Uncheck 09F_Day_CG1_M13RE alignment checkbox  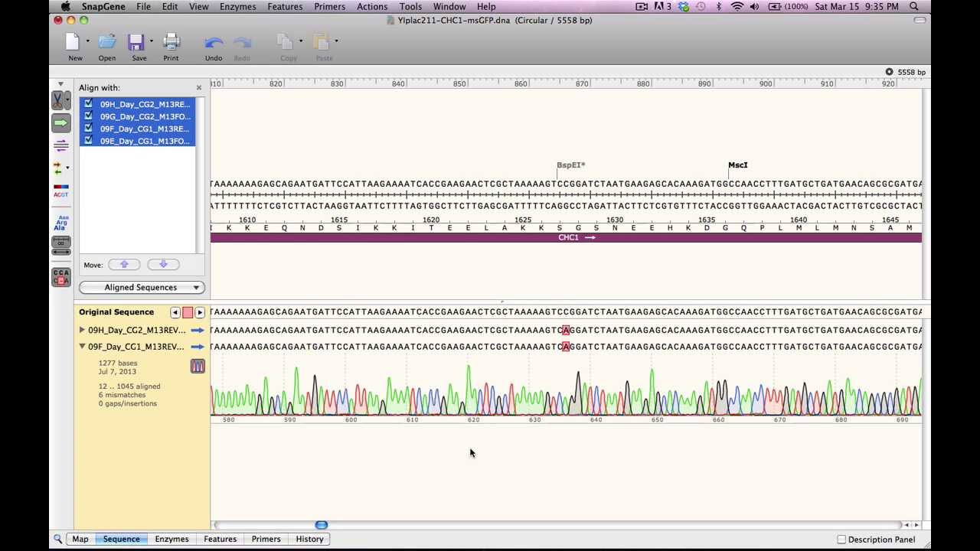(88, 129)
